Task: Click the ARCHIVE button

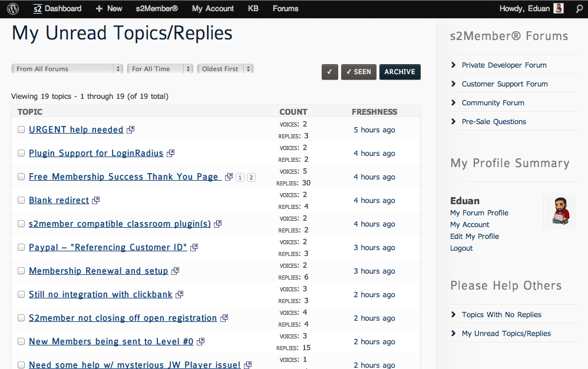Action: pos(399,72)
